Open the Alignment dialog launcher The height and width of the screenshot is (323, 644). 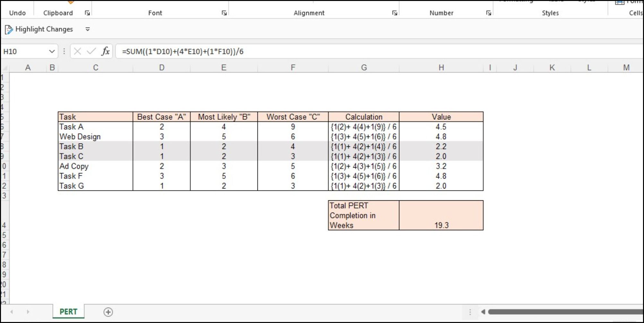pyautogui.click(x=395, y=13)
